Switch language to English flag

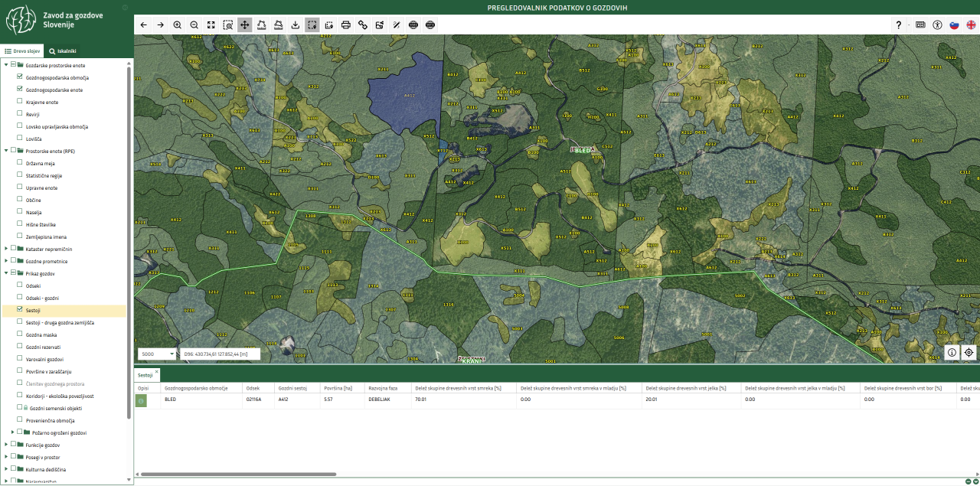point(971,24)
